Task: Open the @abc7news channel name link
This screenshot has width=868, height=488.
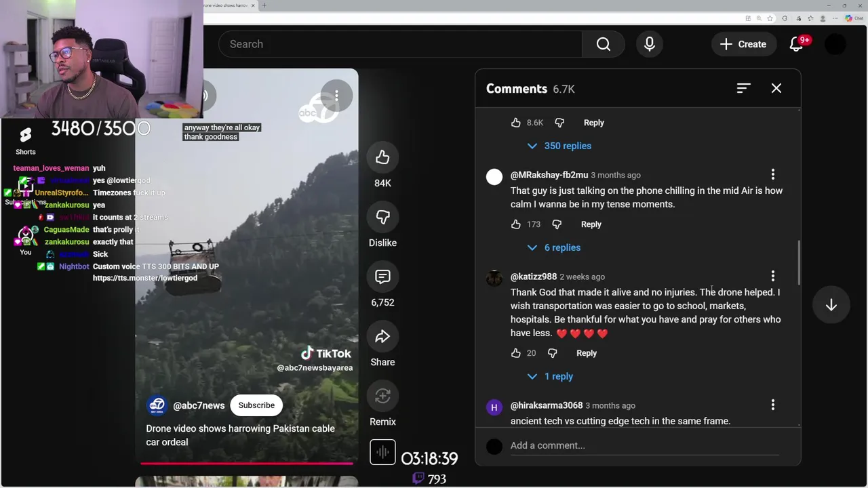Action: coord(199,405)
